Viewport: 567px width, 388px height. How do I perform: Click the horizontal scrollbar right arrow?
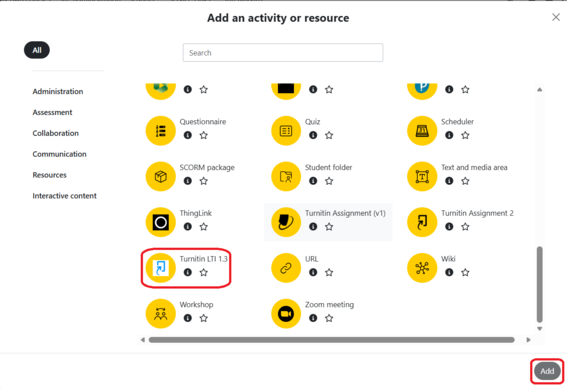pos(528,340)
